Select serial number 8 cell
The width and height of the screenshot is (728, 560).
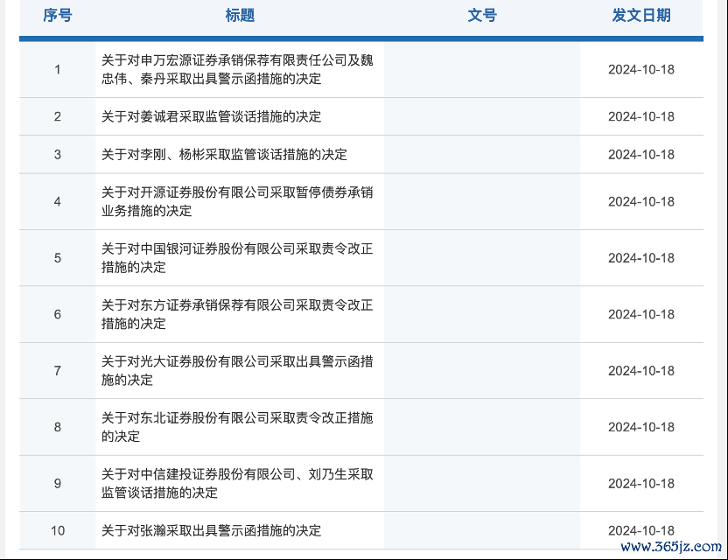[58, 427]
